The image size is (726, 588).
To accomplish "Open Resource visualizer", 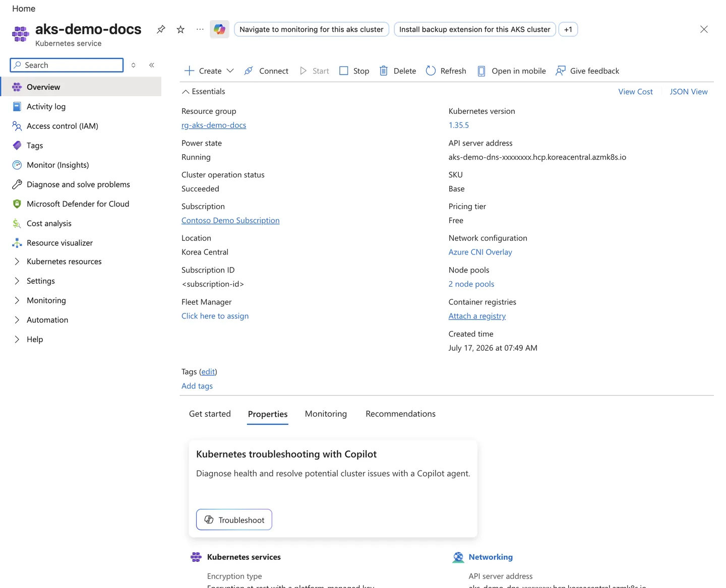I will (81, 243).
